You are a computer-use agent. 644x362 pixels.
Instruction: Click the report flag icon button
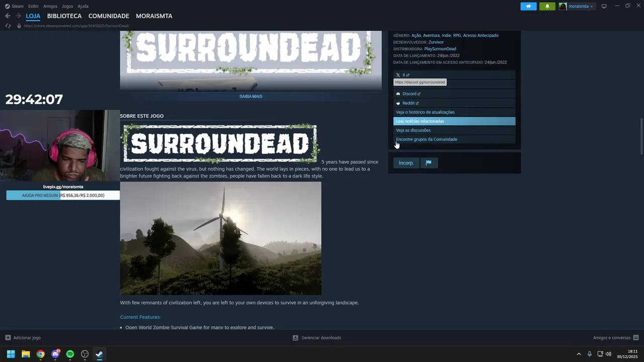click(429, 163)
